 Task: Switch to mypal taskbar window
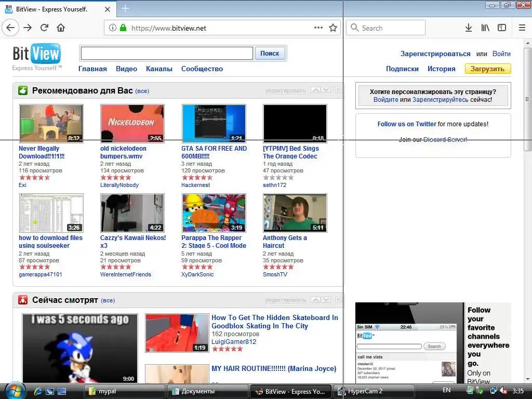tap(124, 391)
